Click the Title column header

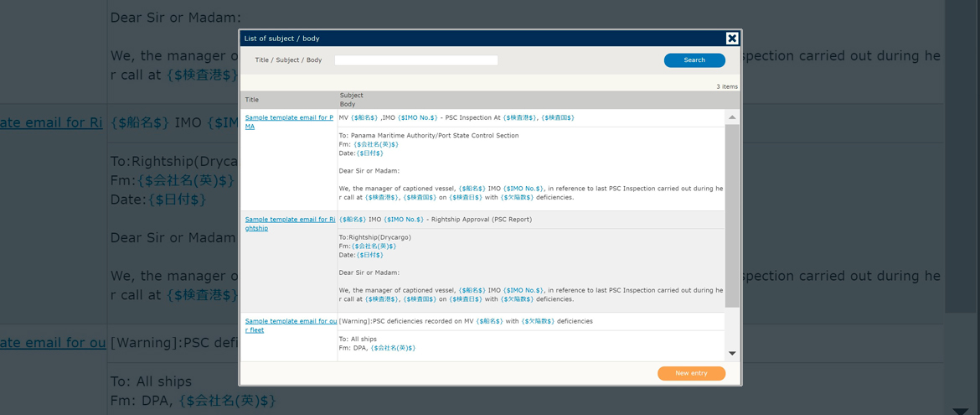[x=252, y=100]
